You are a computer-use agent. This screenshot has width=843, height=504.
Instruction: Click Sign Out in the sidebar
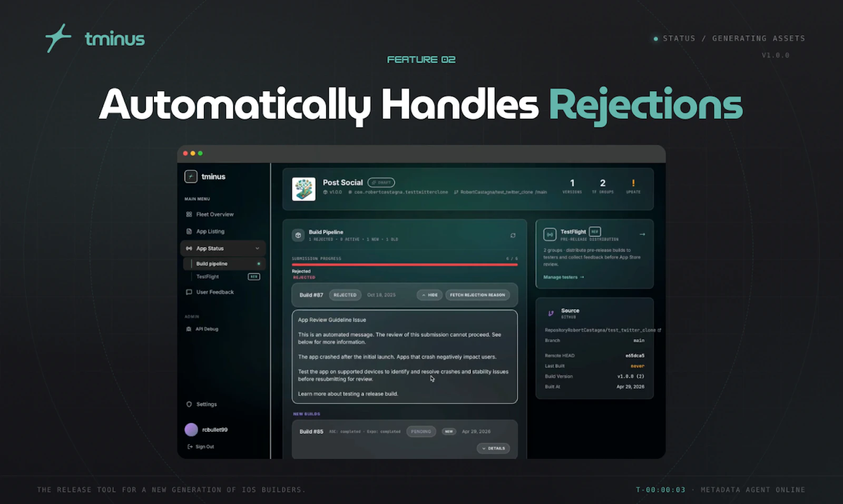click(204, 447)
